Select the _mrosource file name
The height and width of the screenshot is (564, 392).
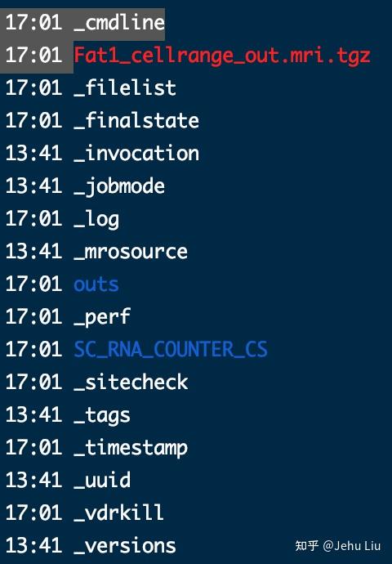[x=131, y=252]
